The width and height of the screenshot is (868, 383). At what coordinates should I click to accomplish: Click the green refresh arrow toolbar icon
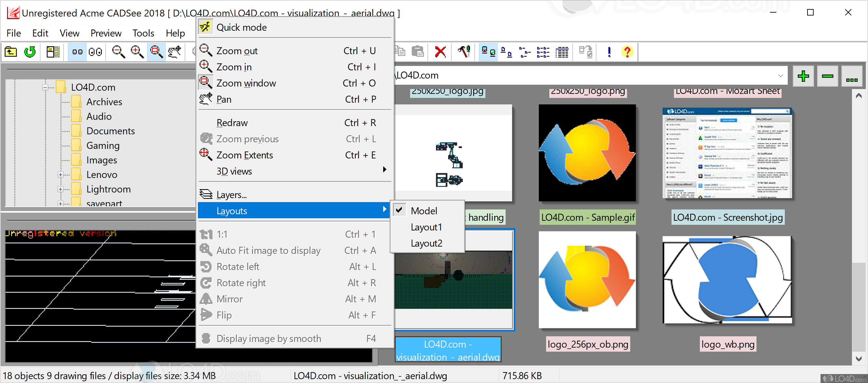pos(30,52)
